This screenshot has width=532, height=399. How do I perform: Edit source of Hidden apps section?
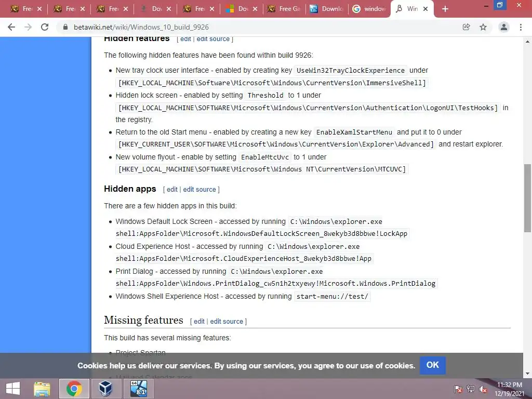199,189
